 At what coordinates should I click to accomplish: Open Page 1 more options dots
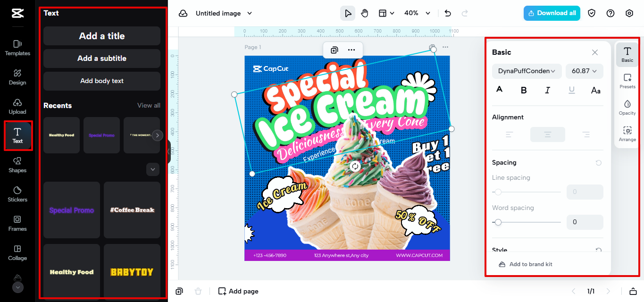click(445, 47)
